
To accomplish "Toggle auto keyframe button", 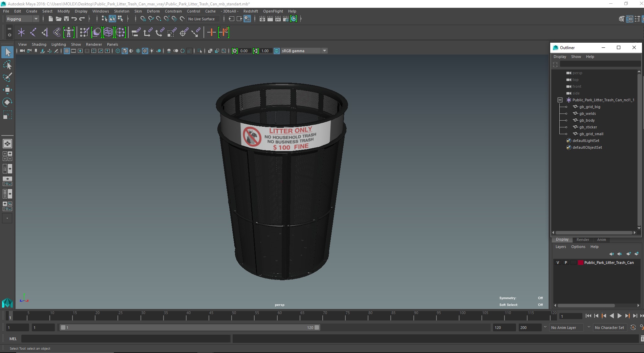I will 633,328.
